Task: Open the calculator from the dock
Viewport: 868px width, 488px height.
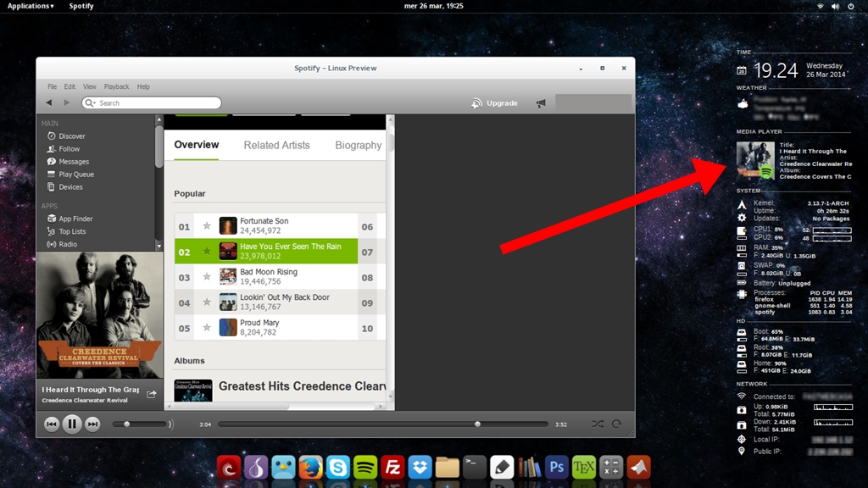Action: (x=611, y=468)
